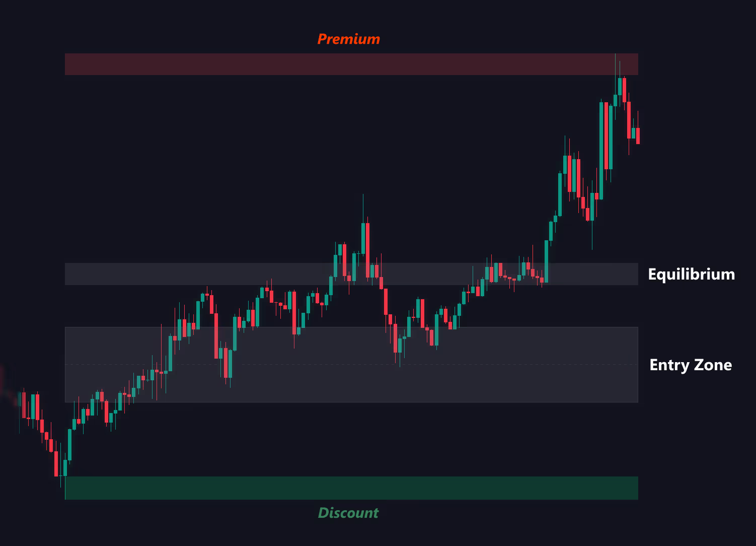Select the Equilibrium label
Image resolution: width=756 pixels, height=546 pixels.
point(691,275)
